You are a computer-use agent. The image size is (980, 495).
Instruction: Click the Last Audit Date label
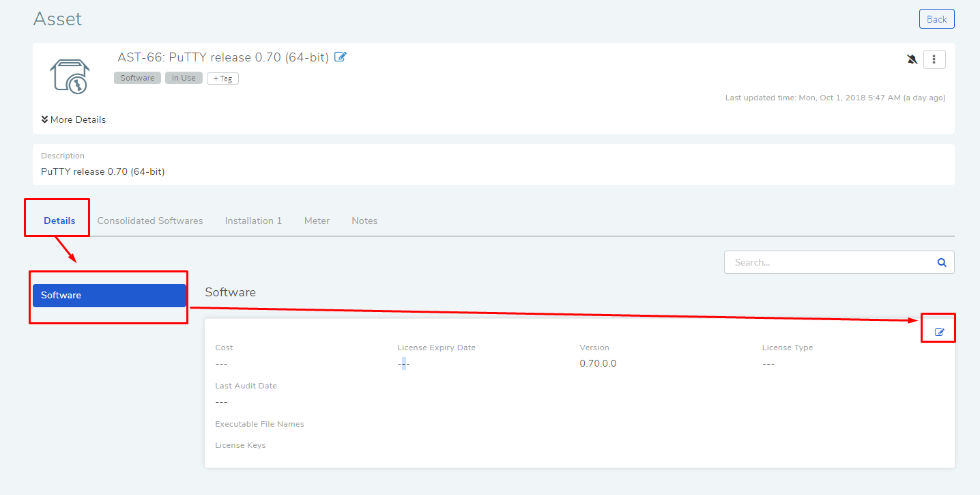coord(246,386)
